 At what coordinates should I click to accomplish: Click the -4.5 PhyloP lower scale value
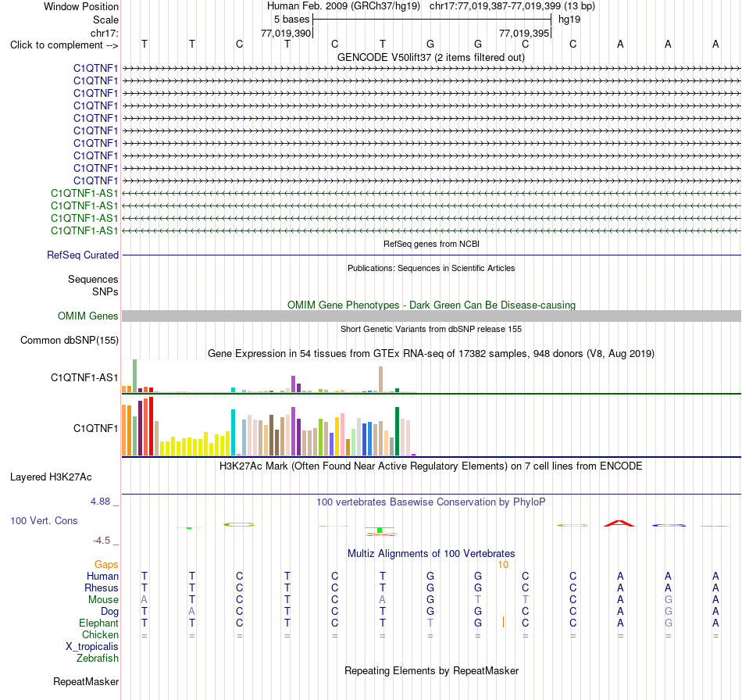(102, 541)
